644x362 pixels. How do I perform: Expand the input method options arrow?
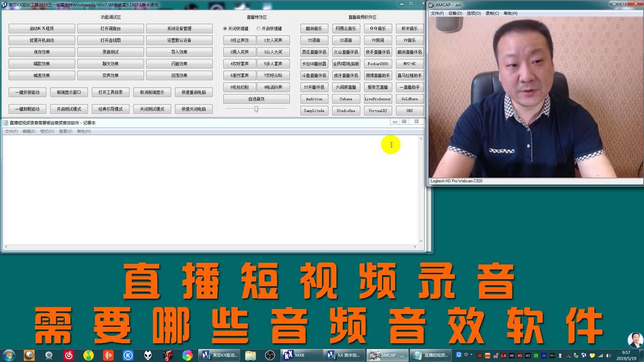[x=472, y=354]
